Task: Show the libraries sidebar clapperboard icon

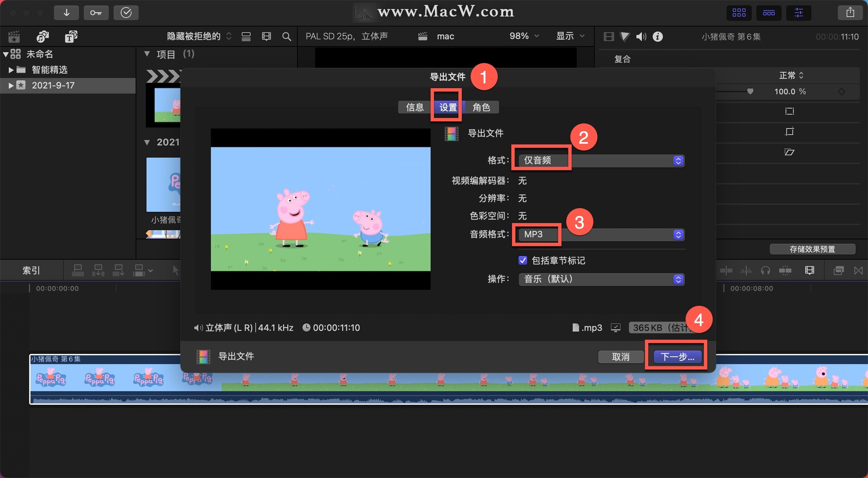Action: coord(14,37)
